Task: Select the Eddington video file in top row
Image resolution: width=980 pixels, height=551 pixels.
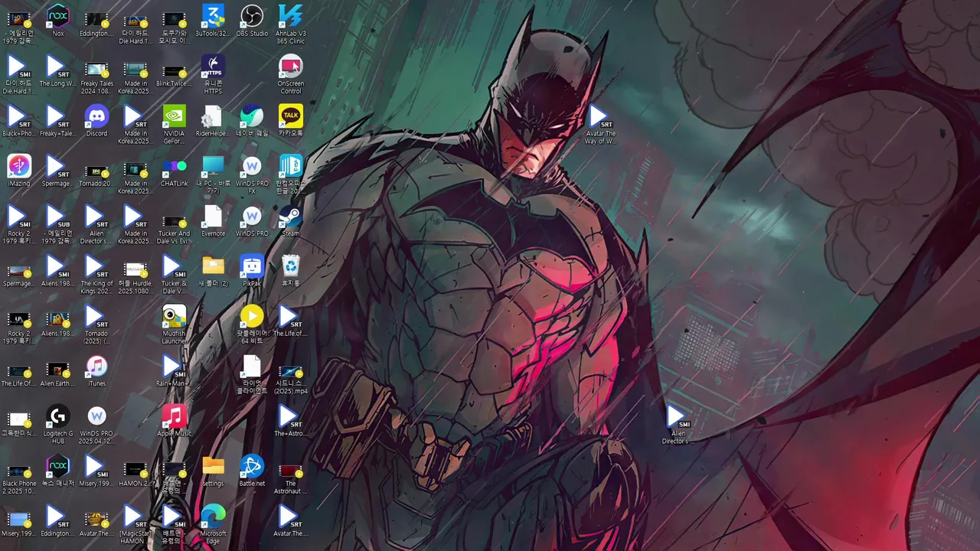Action: [x=96, y=24]
